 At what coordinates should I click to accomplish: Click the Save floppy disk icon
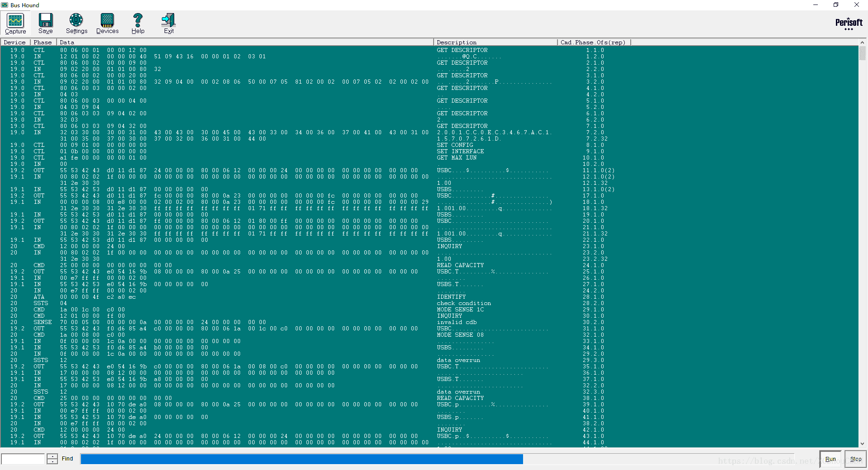pos(46,23)
